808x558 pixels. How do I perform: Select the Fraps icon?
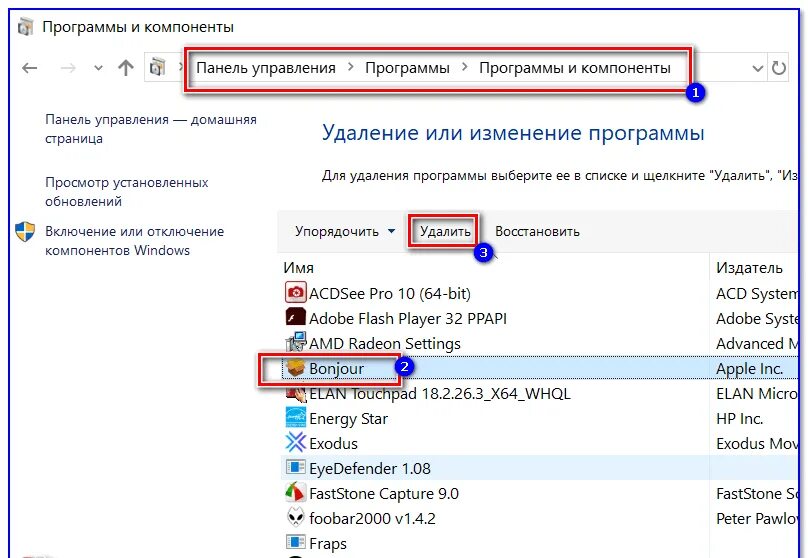[295, 543]
